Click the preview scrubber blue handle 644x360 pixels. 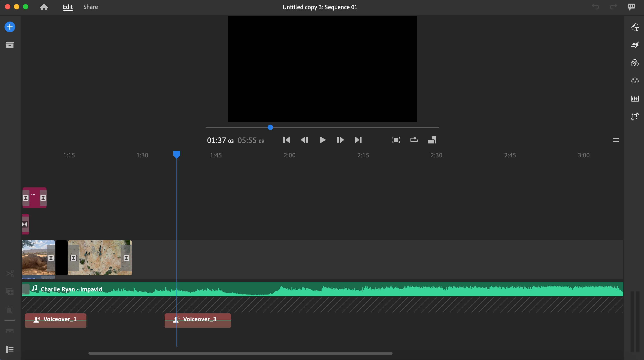pyautogui.click(x=270, y=127)
